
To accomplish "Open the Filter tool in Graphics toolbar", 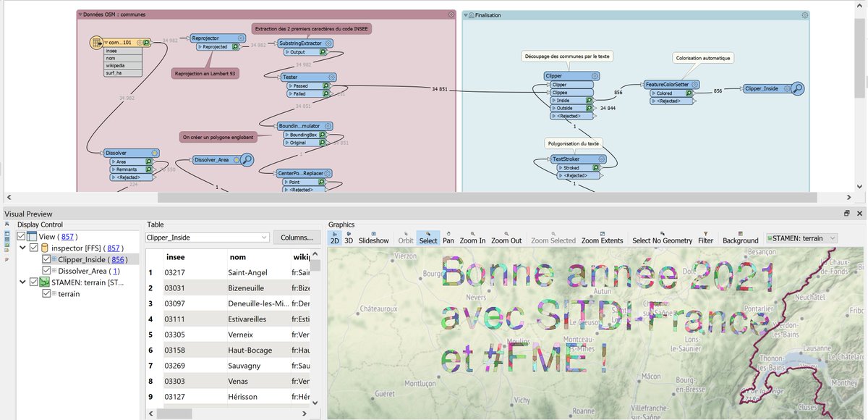I will [705, 239].
